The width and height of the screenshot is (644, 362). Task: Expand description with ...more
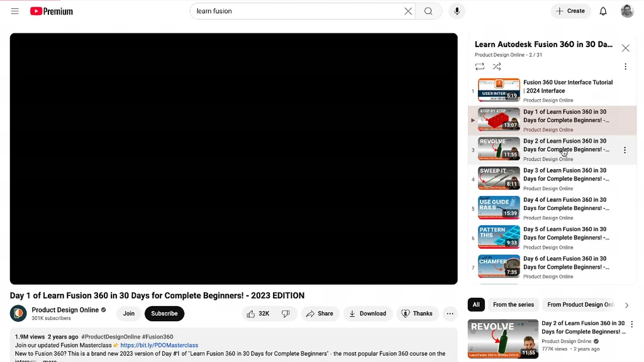tap(50, 361)
